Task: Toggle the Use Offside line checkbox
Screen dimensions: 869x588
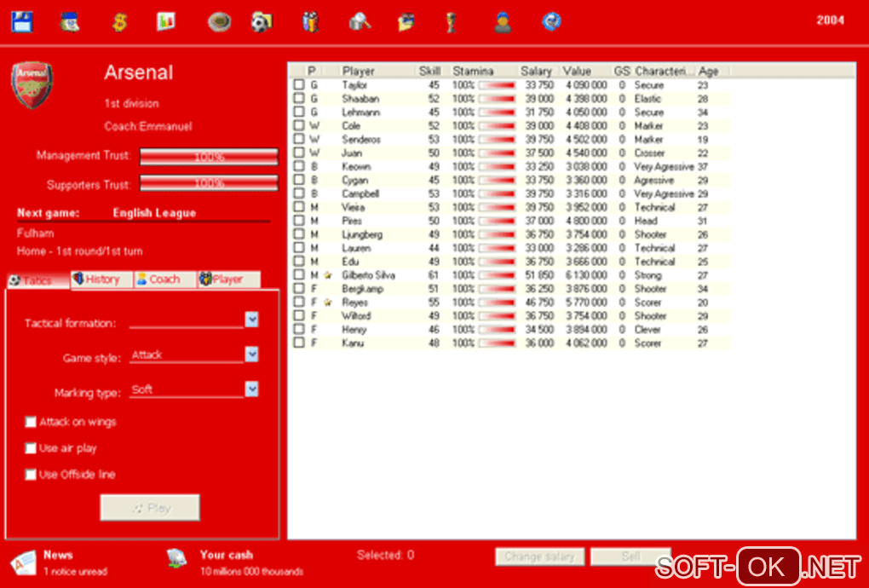Action: [x=31, y=475]
